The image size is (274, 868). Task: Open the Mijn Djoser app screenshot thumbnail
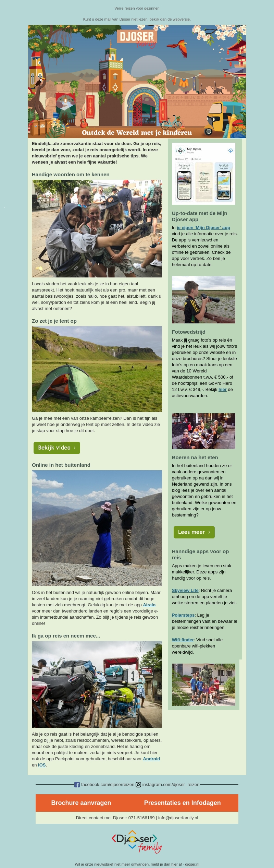pos(203,174)
